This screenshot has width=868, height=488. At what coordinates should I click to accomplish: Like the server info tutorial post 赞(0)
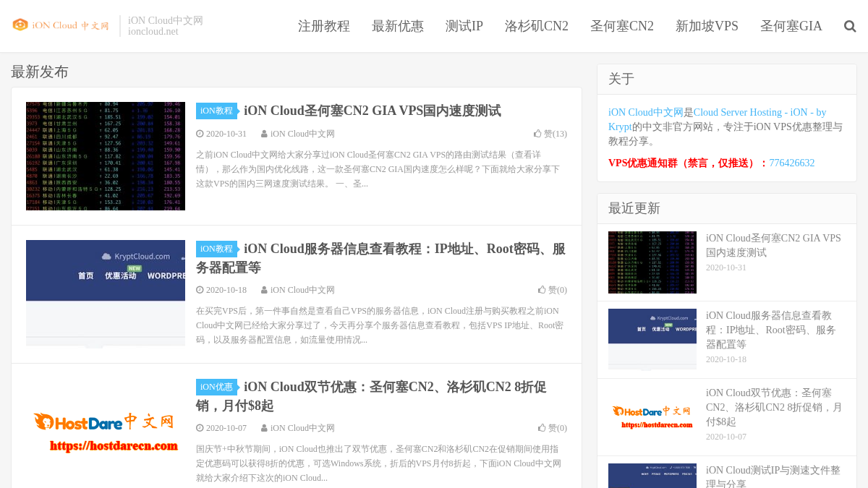(x=553, y=290)
